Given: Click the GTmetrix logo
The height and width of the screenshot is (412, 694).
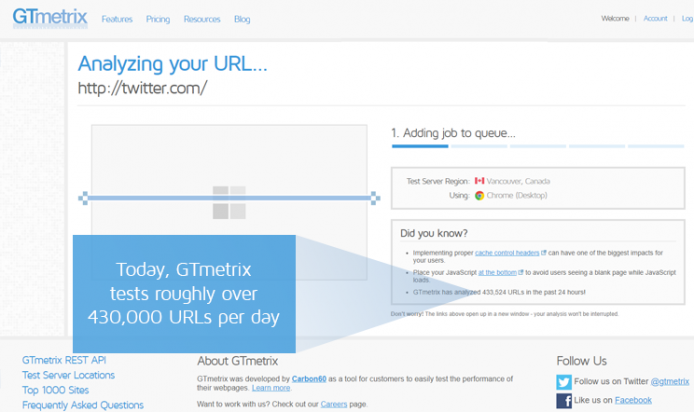Looking at the screenshot, I should pos(49,18).
